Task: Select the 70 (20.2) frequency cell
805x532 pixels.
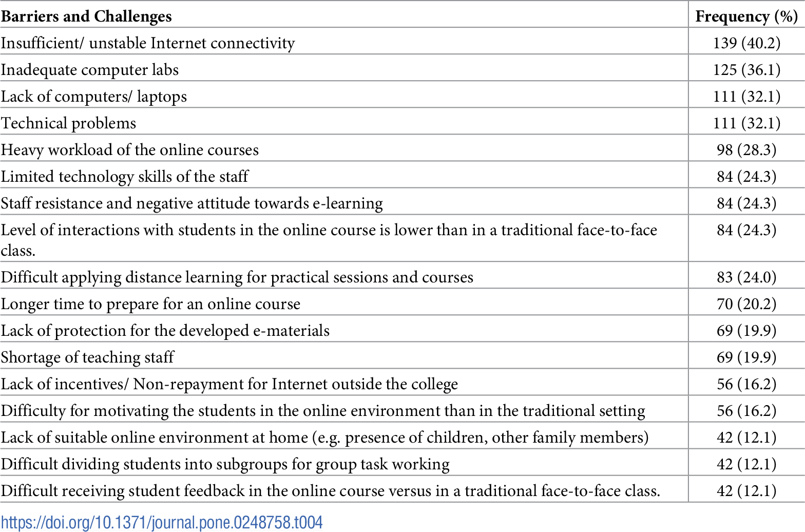Action: point(746,304)
